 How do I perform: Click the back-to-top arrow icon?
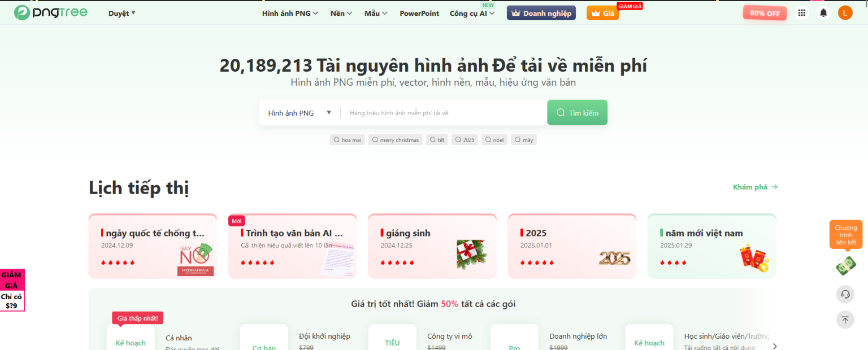(x=845, y=320)
